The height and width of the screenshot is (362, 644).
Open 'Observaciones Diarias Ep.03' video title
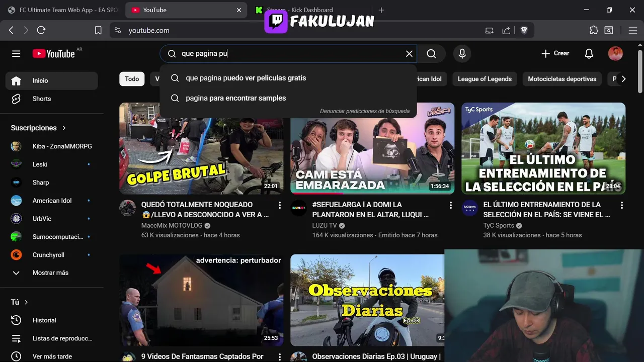376,356
